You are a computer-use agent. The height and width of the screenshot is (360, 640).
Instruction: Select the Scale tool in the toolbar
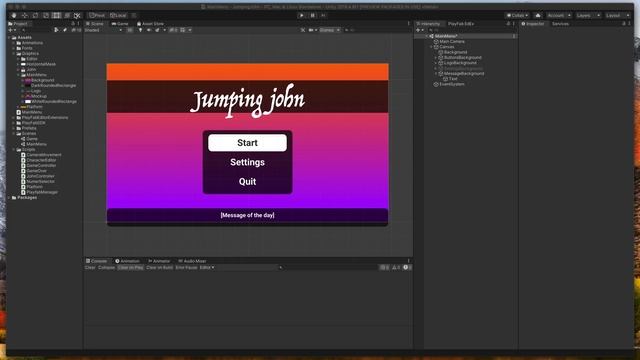pyautogui.click(x=46, y=16)
